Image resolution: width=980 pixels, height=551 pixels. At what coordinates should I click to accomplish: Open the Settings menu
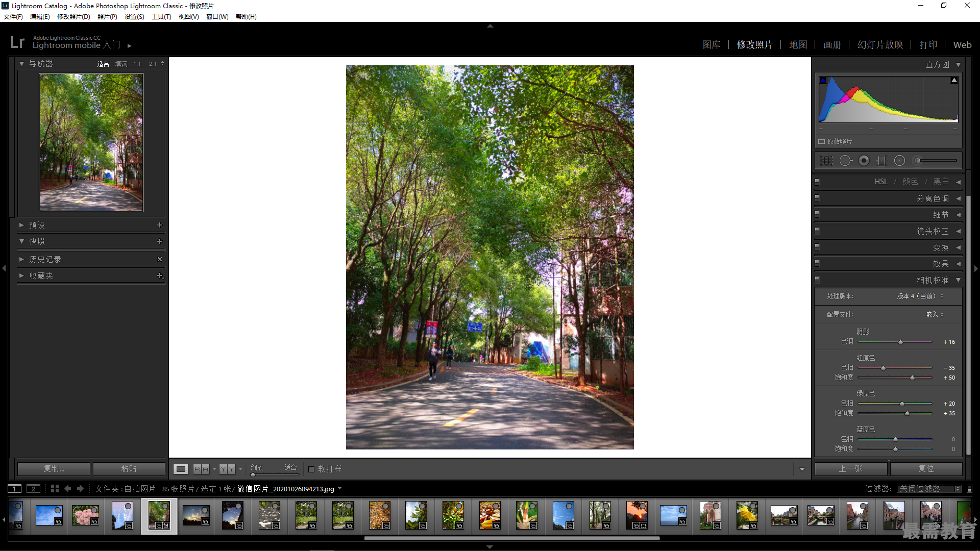tap(134, 17)
